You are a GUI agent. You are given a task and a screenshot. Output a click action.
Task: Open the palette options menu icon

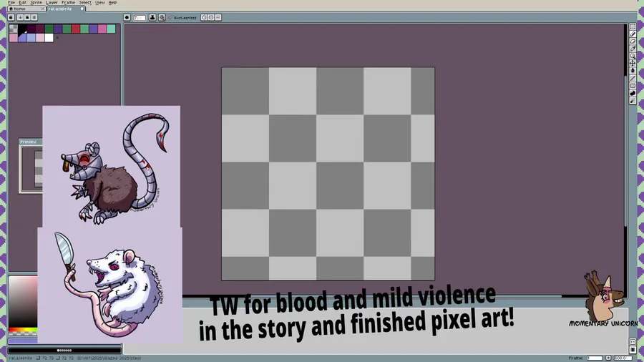coord(34,18)
